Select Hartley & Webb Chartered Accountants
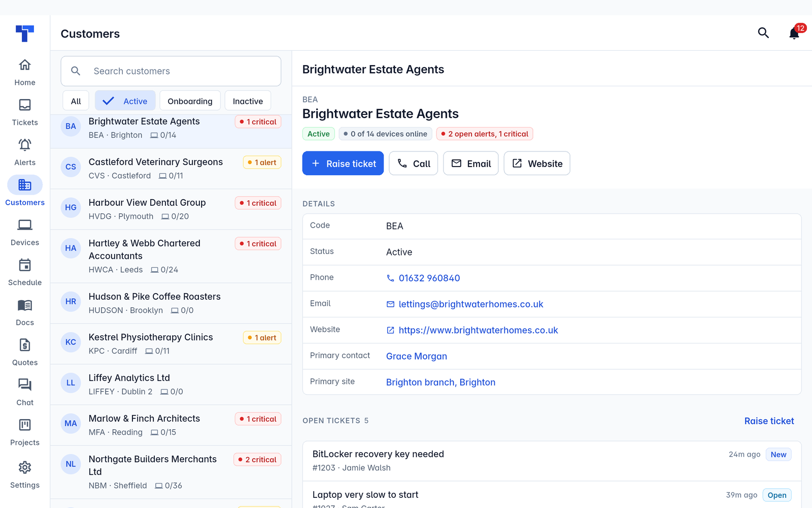Viewport: 812px width, 508px height. click(171, 257)
